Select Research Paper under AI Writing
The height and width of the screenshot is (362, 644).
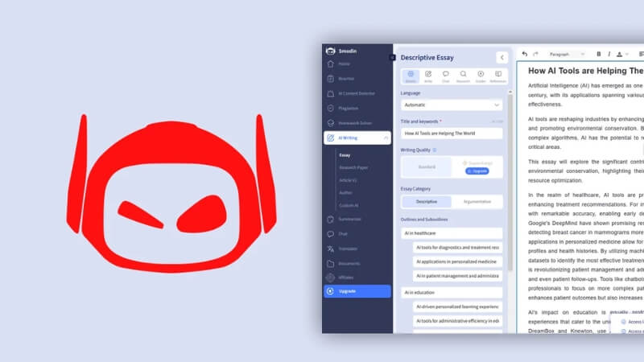(x=353, y=167)
